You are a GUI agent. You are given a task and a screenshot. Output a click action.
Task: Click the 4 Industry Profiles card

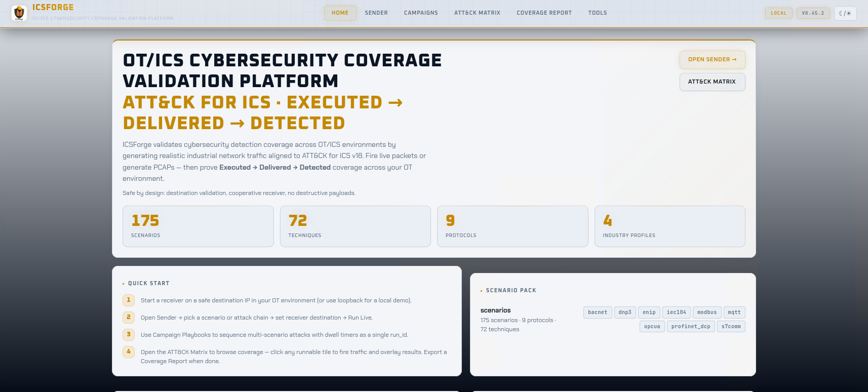pos(669,226)
